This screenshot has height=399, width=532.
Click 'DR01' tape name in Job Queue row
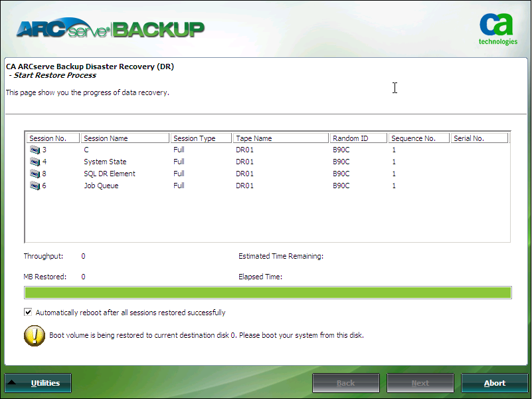click(244, 186)
